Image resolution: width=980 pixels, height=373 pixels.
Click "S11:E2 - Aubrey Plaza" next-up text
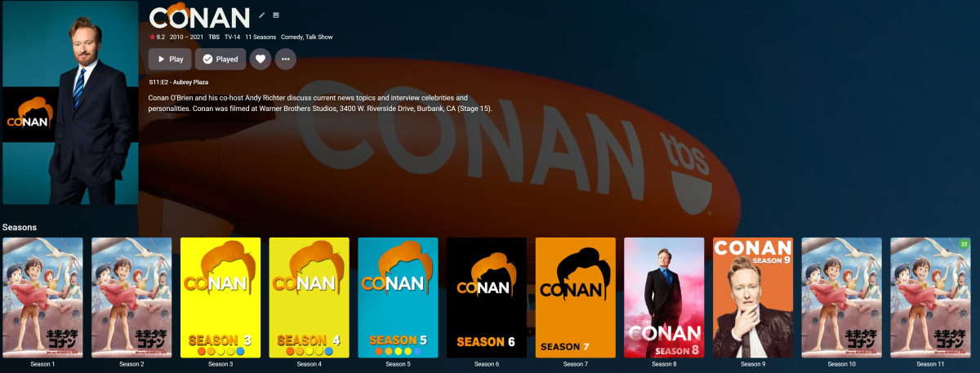coord(179,82)
